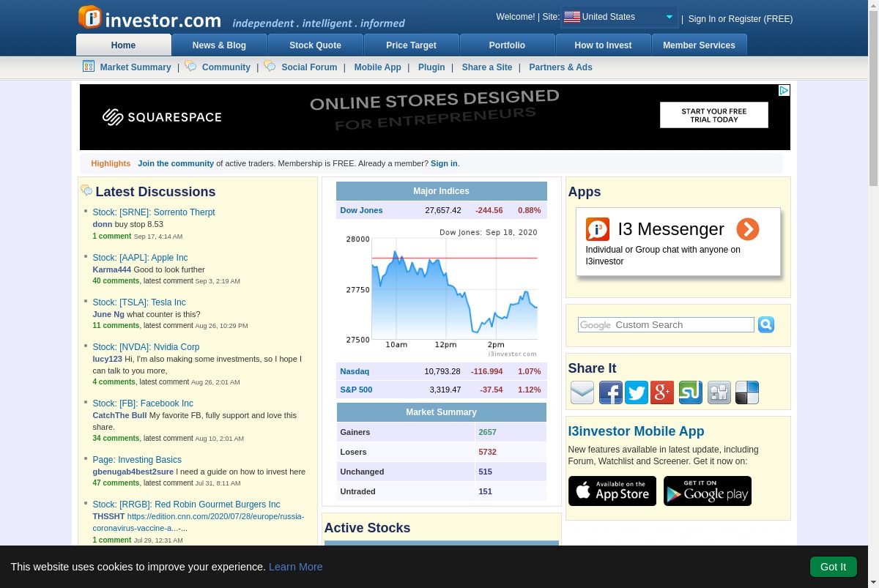Open the Sorrento Therpt discussion
Image resolution: width=879 pixels, height=588 pixels.
(x=154, y=212)
